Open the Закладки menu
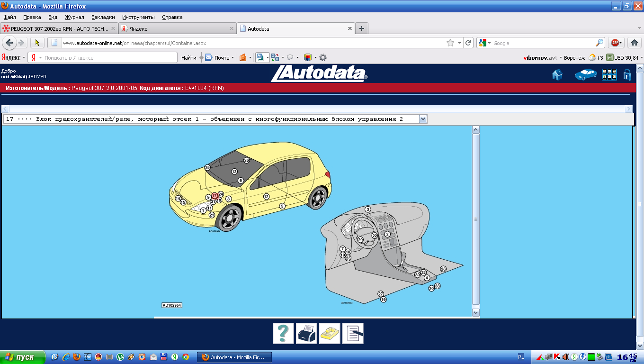The image size is (644, 364). tap(103, 17)
